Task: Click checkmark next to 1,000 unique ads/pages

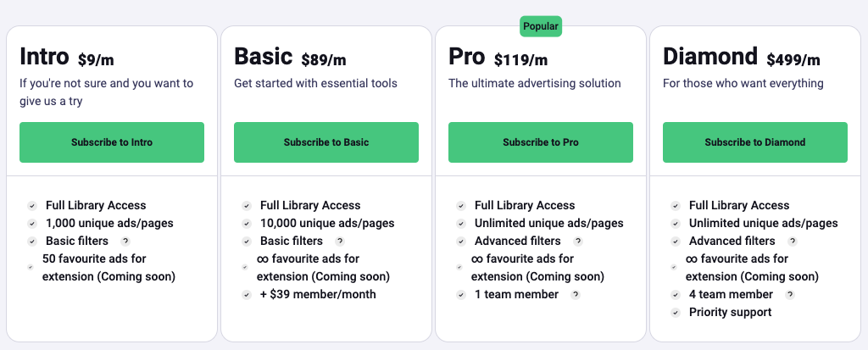Action: 32,224
